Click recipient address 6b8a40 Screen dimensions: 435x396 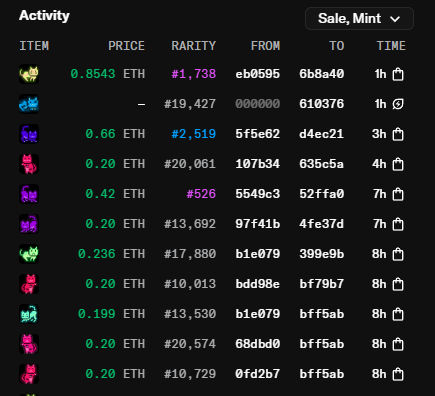[x=322, y=74]
